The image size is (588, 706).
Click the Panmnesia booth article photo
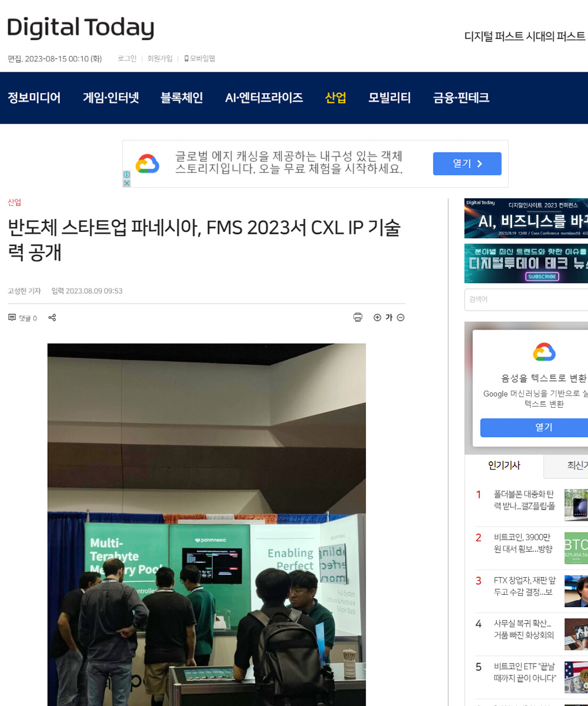tap(206, 525)
